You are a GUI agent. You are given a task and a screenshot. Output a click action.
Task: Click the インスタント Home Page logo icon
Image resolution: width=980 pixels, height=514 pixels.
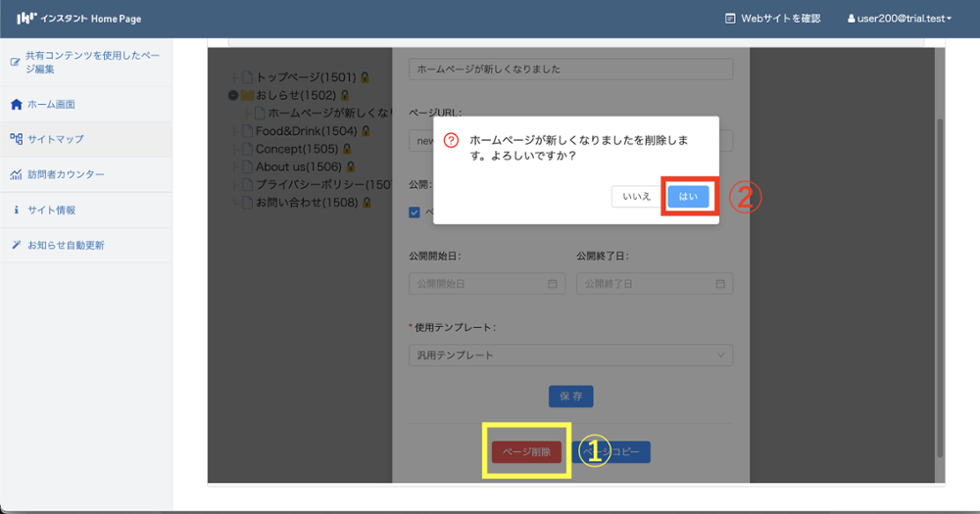27,18
